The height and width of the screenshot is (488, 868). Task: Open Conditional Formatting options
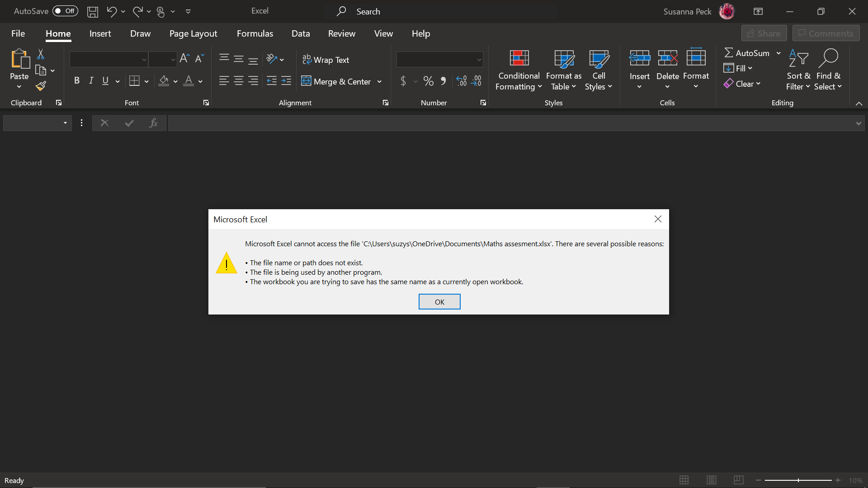coord(519,70)
